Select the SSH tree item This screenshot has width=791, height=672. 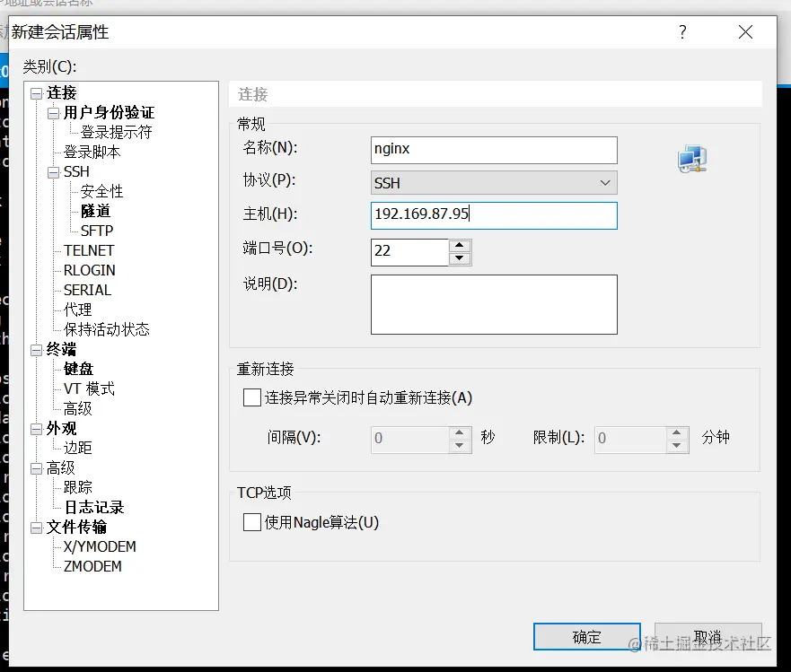pyautogui.click(x=76, y=172)
